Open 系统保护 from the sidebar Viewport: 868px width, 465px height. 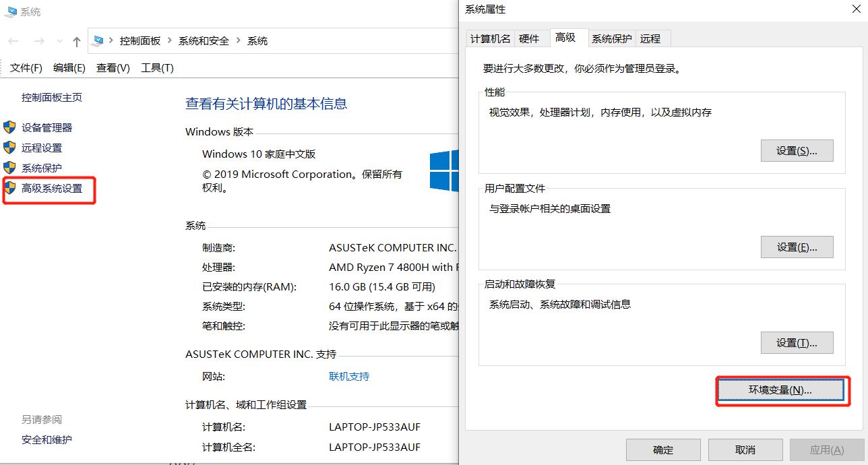[x=42, y=167]
